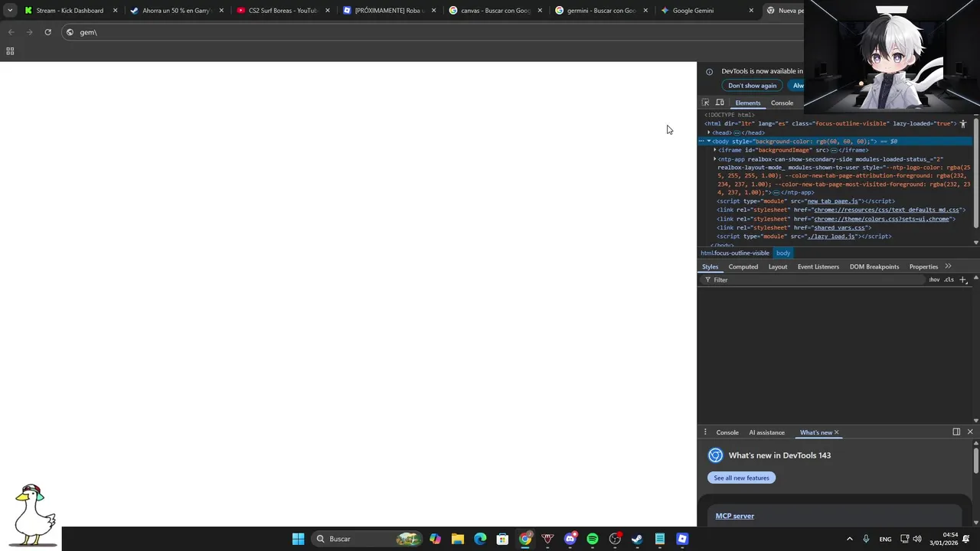Toggle the .cls class editor button
This screenshot has width=980, height=551.
point(949,279)
